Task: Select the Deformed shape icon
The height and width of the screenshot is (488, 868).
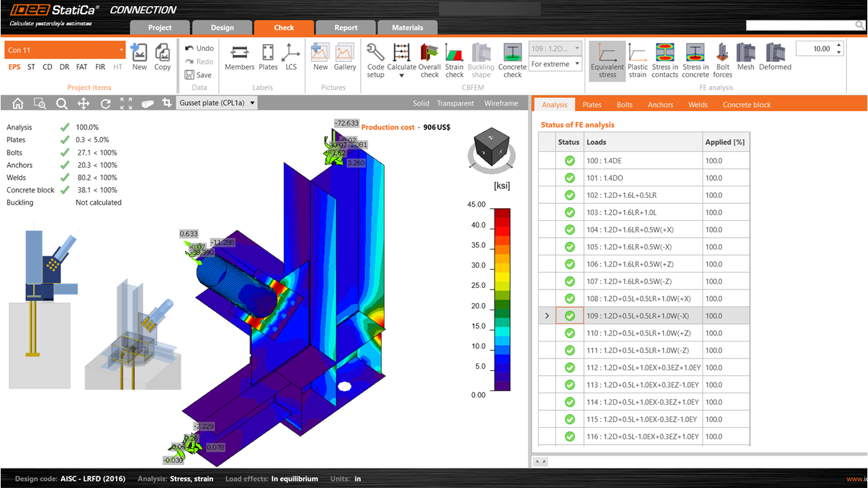Action: 774,60
